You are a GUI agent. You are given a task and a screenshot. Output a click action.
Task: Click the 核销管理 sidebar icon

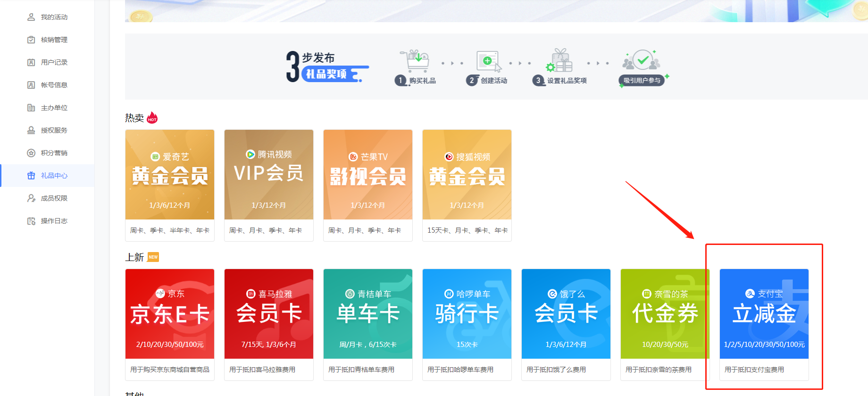coord(31,40)
